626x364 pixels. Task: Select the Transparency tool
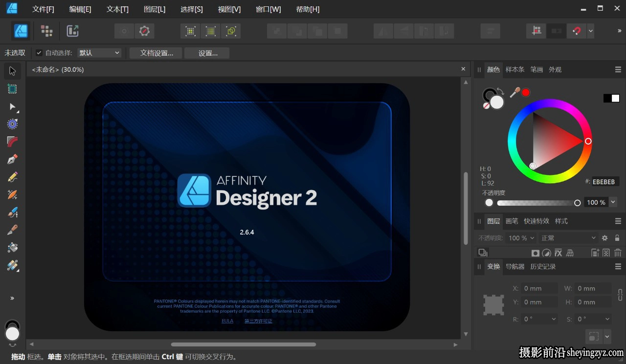12,265
